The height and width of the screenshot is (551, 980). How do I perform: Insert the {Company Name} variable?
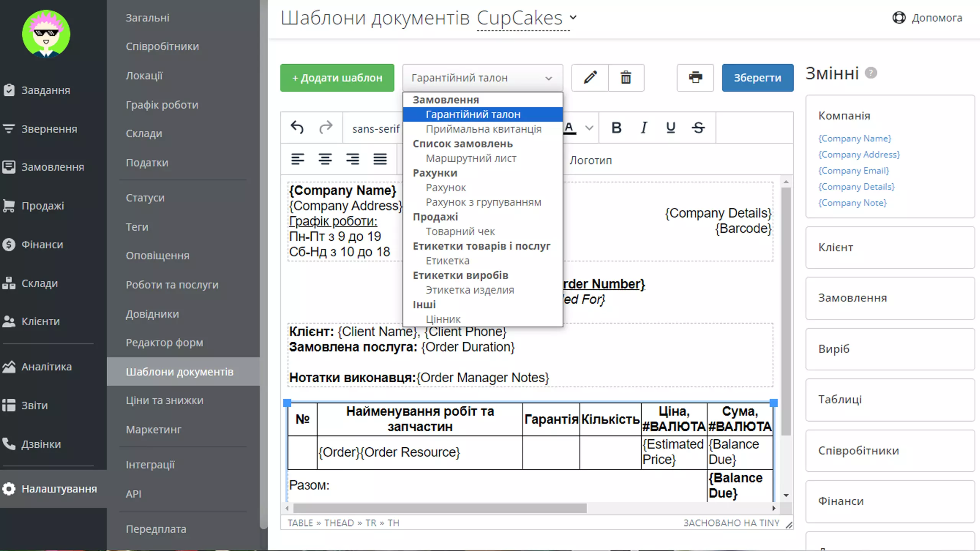click(854, 139)
